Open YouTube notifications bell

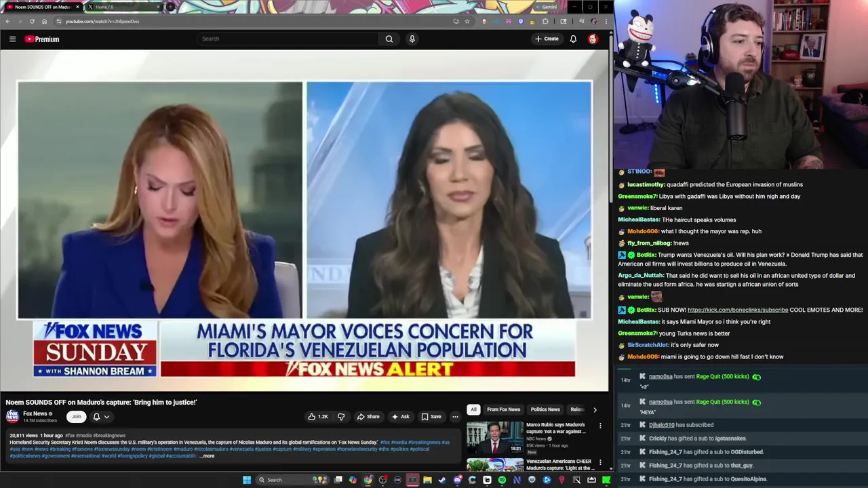573,39
